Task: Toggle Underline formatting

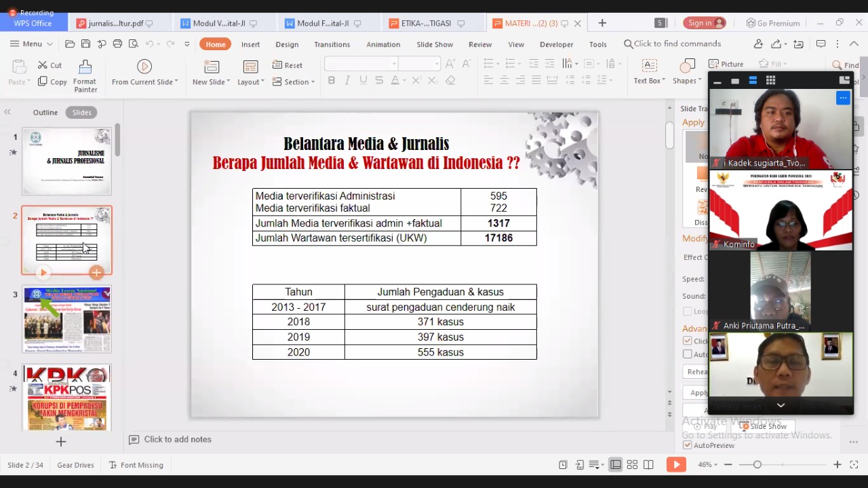Action: 363,80
